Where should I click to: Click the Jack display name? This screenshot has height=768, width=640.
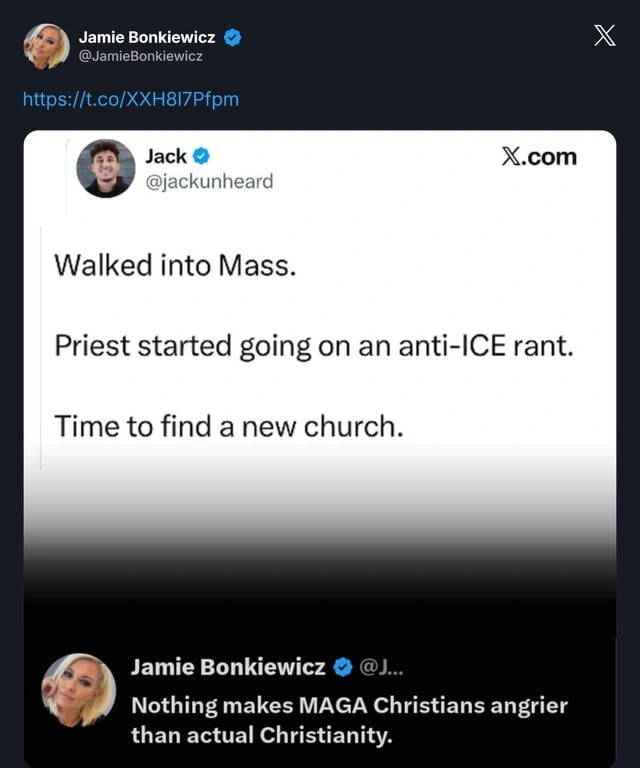tap(166, 156)
